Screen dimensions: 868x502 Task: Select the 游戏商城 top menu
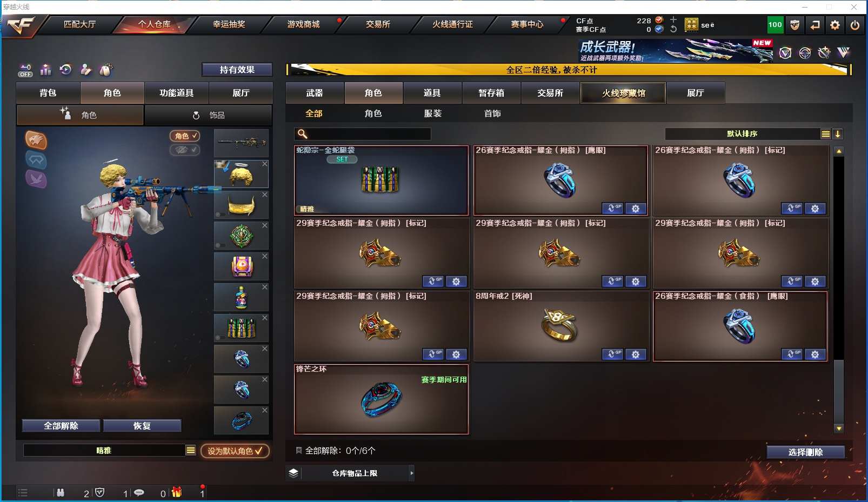pos(303,24)
